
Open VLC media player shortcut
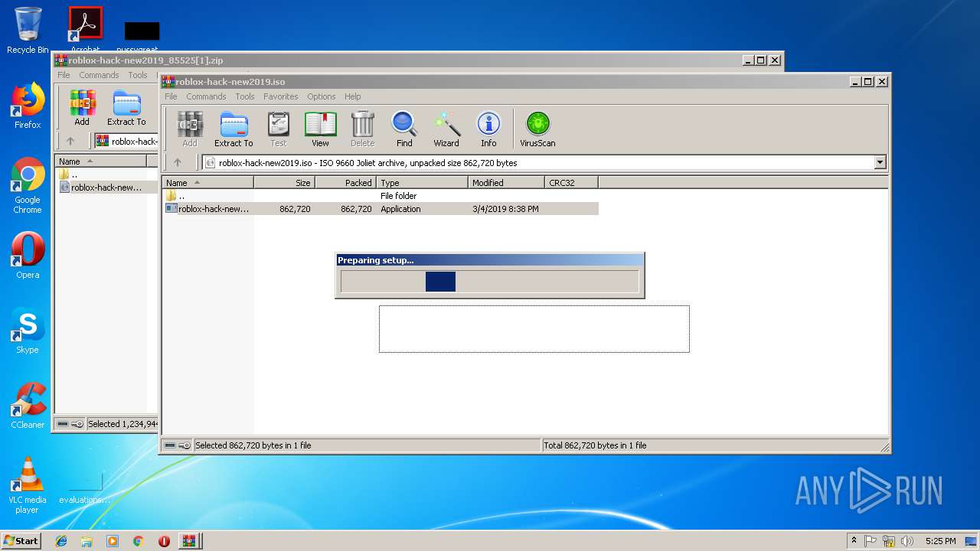tap(28, 485)
